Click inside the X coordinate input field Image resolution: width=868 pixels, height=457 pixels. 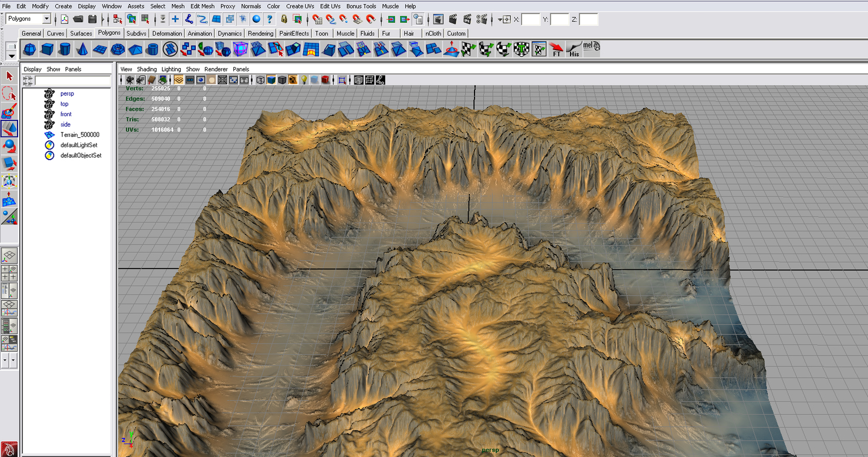coord(531,19)
